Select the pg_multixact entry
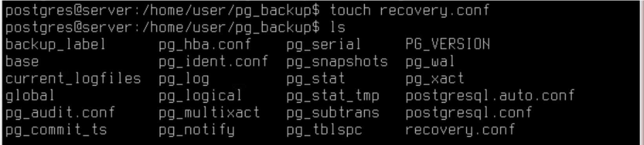Viewport: 644px width, 145px height. click(209, 113)
